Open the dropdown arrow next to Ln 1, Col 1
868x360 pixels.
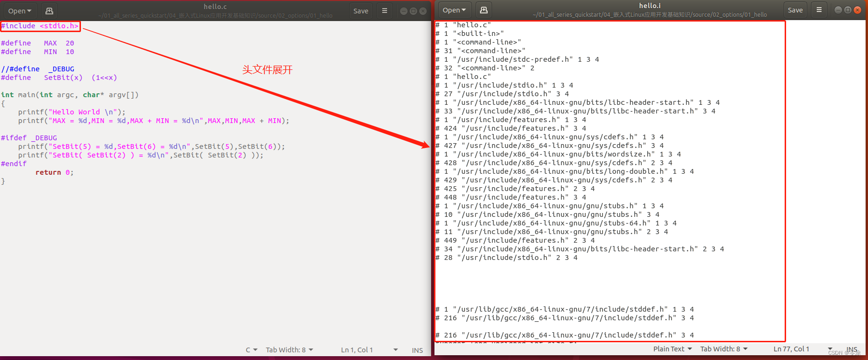click(x=396, y=350)
